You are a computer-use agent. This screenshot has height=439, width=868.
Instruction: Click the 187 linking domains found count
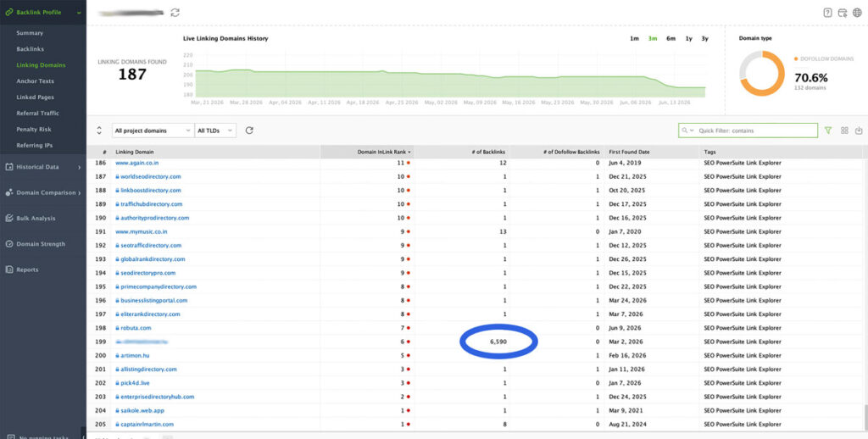point(131,75)
